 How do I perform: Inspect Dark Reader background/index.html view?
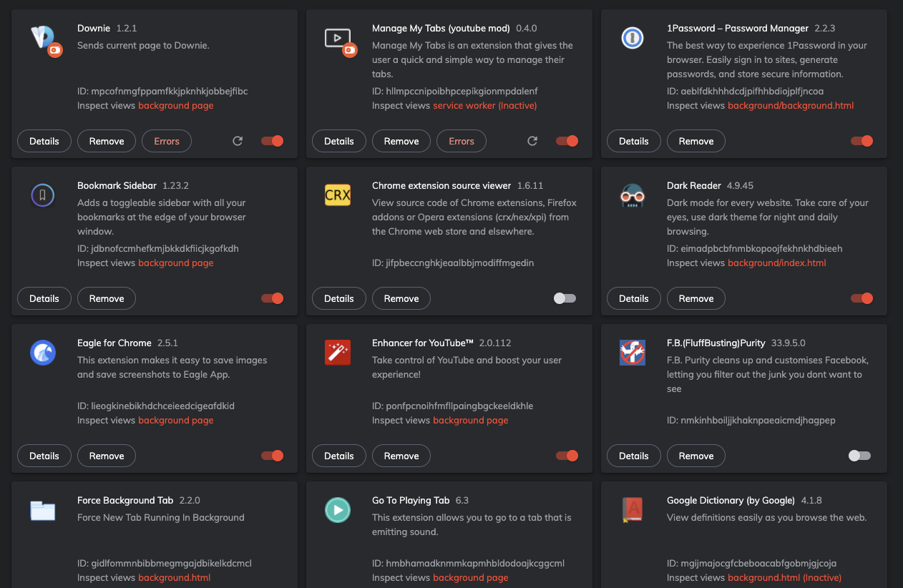pyautogui.click(x=776, y=263)
